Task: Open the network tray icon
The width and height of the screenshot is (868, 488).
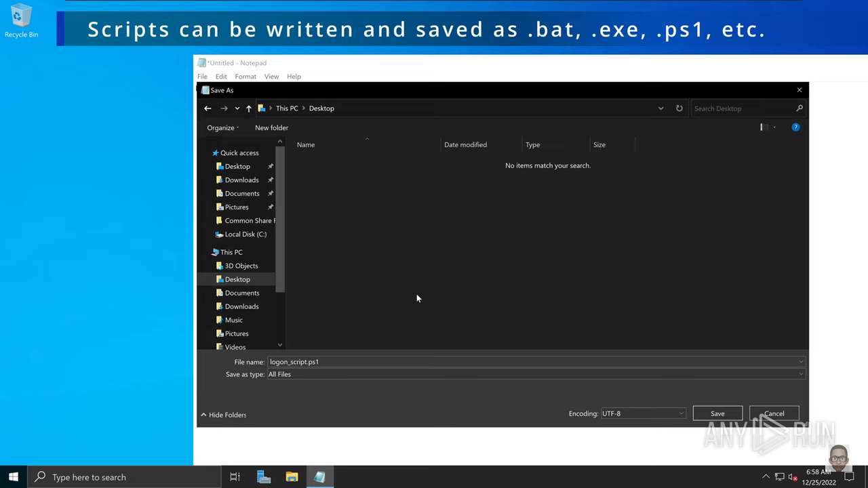Action: [x=779, y=477]
